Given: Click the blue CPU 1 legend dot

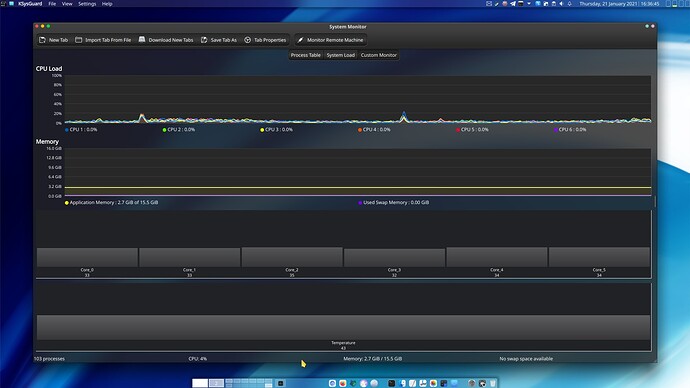Looking at the screenshot, I should point(67,130).
